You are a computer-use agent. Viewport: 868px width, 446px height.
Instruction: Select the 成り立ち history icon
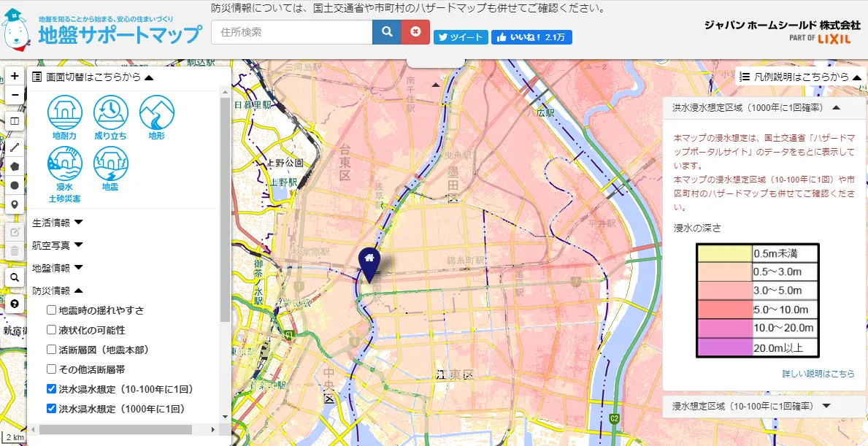point(111,115)
